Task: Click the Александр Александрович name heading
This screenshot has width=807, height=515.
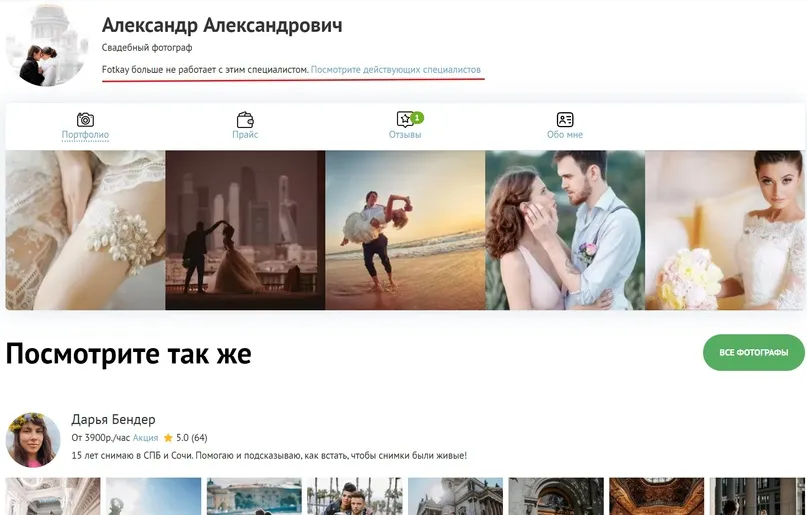Action: pos(222,25)
